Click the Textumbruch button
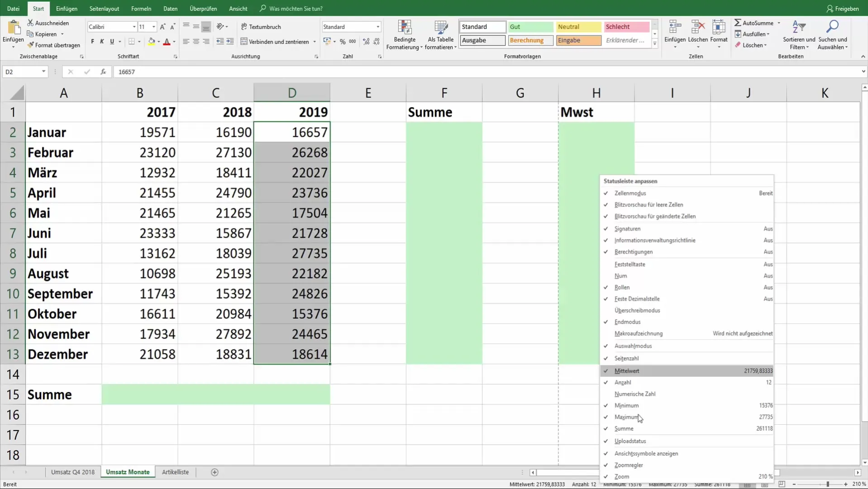This screenshot has height=489, width=868. coord(261,27)
